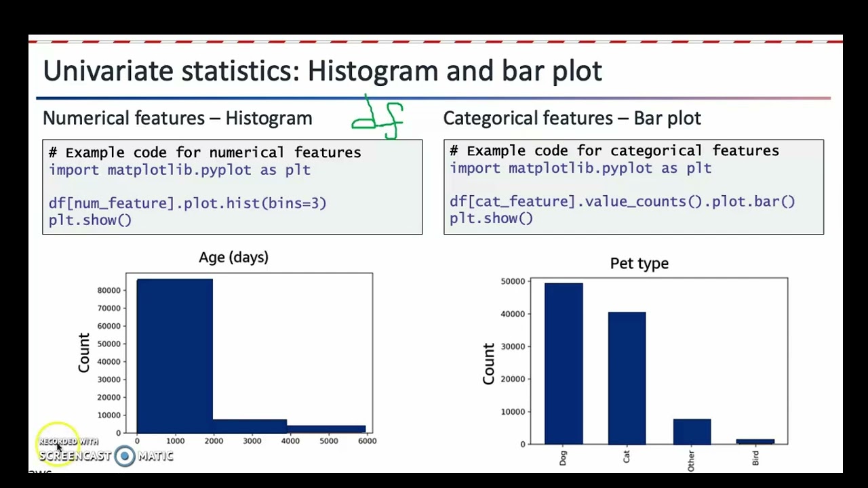Screen dimensions: 868x488
Task: Click the comment '# Example code for numerical features'
Action: tap(205, 152)
